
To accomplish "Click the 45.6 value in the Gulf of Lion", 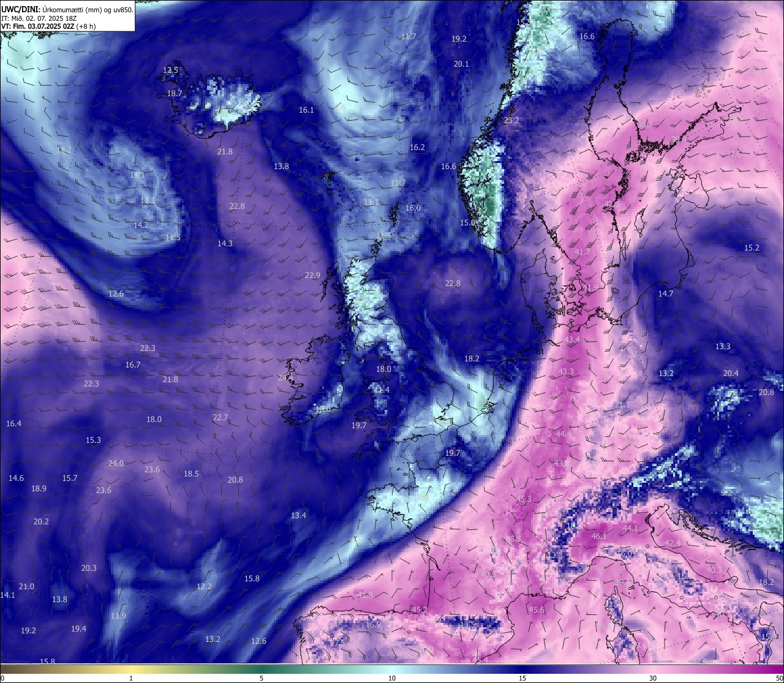I will pyautogui.click(x=537, y=610).
